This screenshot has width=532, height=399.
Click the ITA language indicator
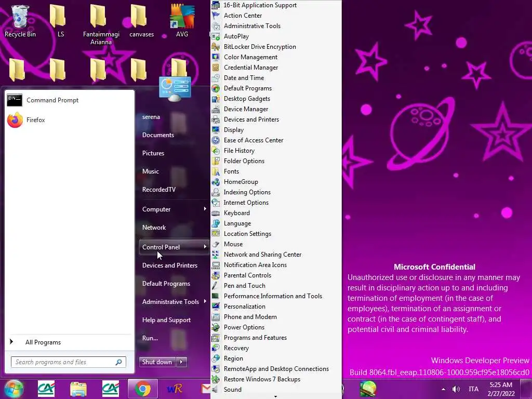(x=474, y=389)
